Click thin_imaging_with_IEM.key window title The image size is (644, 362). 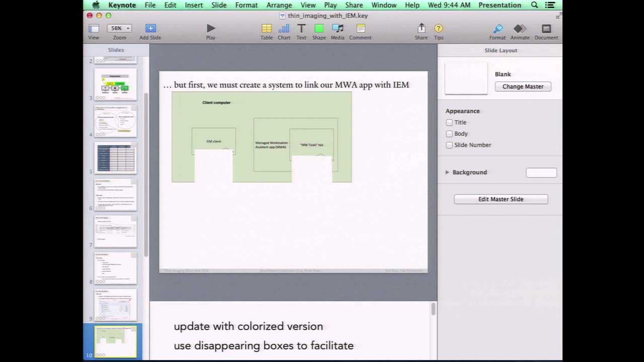click(x=328, y=16)
